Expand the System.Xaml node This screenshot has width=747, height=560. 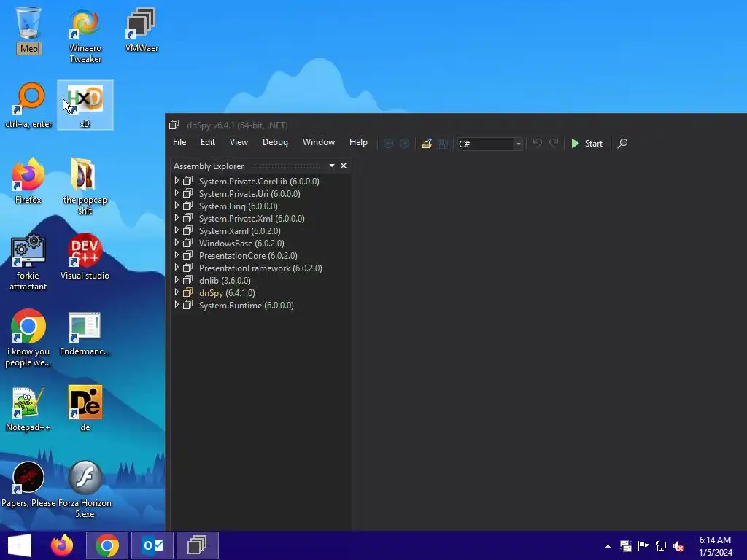tap(177, 230)
